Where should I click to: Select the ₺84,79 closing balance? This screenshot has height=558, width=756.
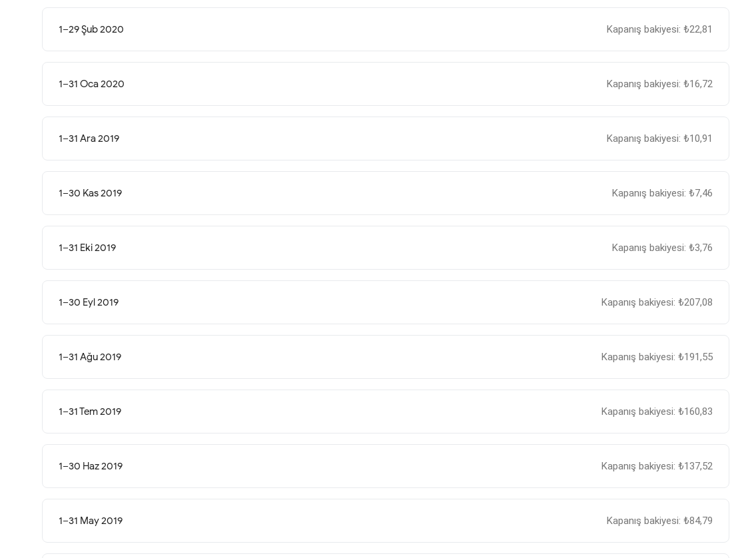click(x=659, y=521)
